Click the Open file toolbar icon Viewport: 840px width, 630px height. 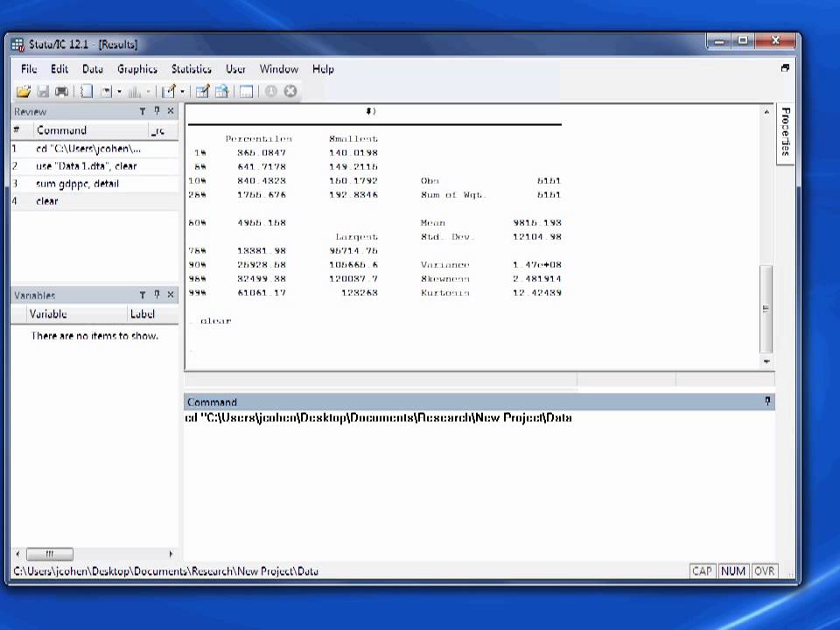(23, 92)
